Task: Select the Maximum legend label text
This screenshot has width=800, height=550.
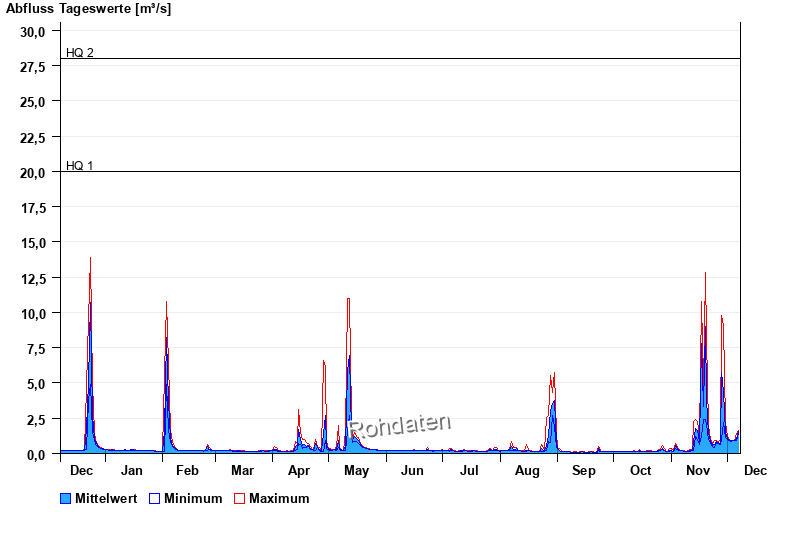Action: (279, 498)
